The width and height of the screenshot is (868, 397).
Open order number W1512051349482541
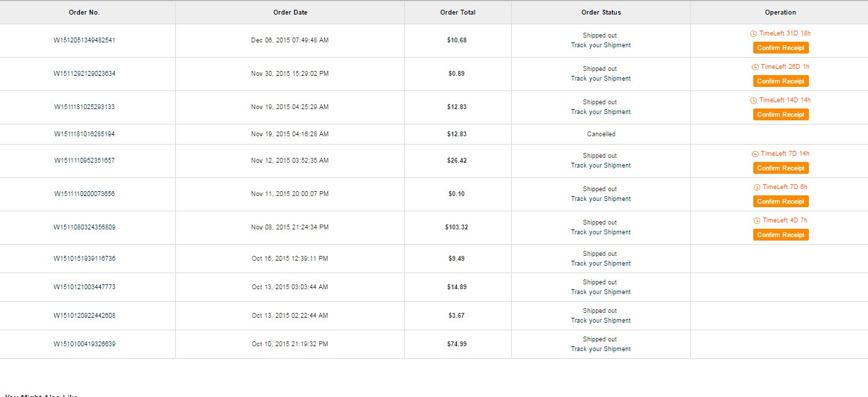(x=85, y=40)
